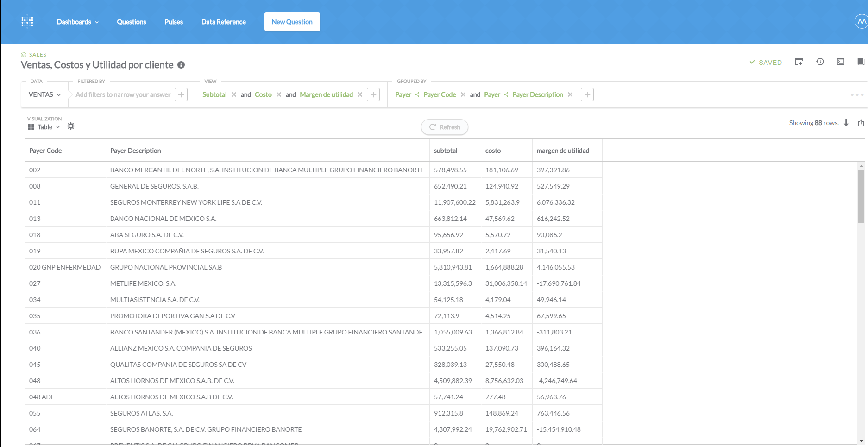Remove the Payer Code grouping
This screenshot has height=447, width=868.
coord(463,94)
